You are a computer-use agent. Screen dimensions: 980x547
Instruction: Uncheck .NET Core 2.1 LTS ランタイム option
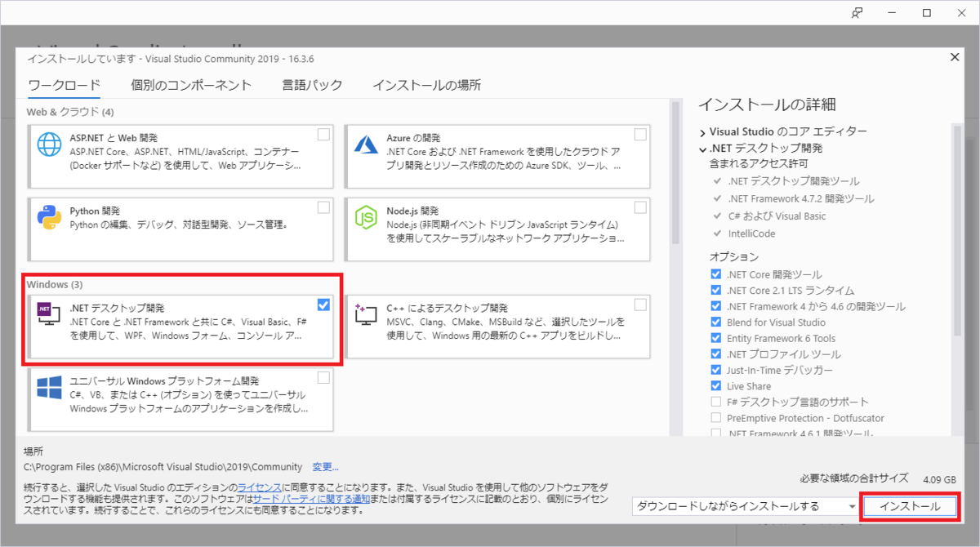(716, 291)
